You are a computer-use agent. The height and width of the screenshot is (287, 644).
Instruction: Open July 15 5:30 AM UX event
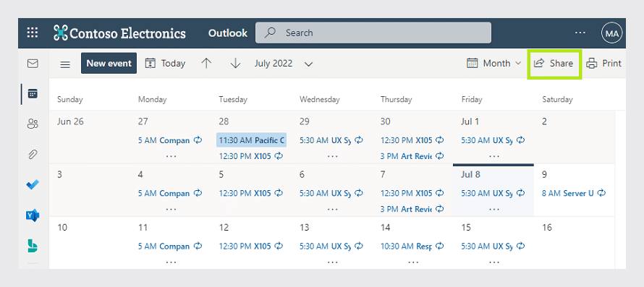point(493,247)
